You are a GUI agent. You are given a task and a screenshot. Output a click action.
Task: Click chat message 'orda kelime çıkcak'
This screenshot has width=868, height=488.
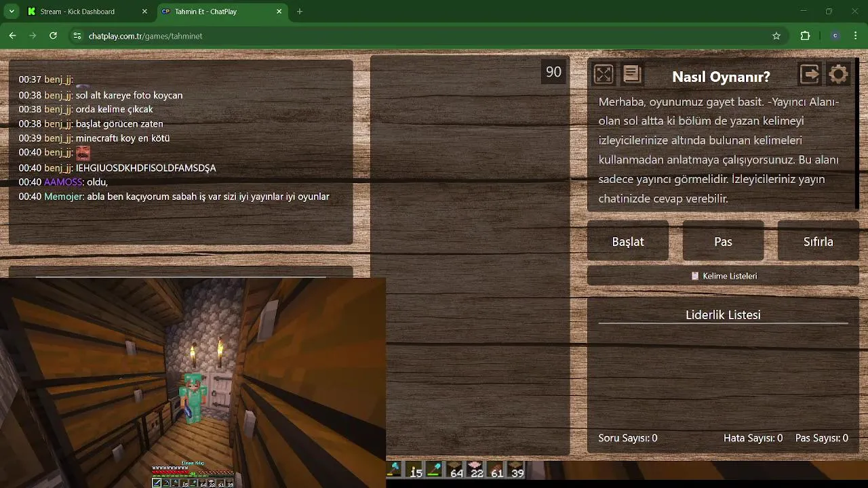114,109
